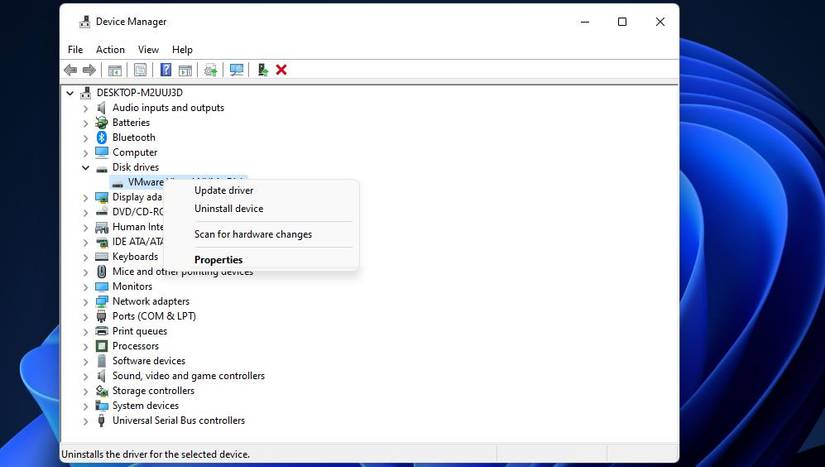This screenshot has width=825, height=467.
Task: Open the Help menu
Action: 182,49
